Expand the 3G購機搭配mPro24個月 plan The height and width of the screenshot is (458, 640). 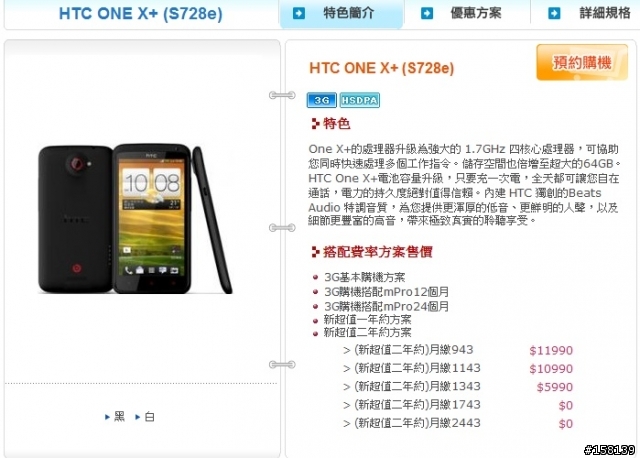(x=386, y=306)
